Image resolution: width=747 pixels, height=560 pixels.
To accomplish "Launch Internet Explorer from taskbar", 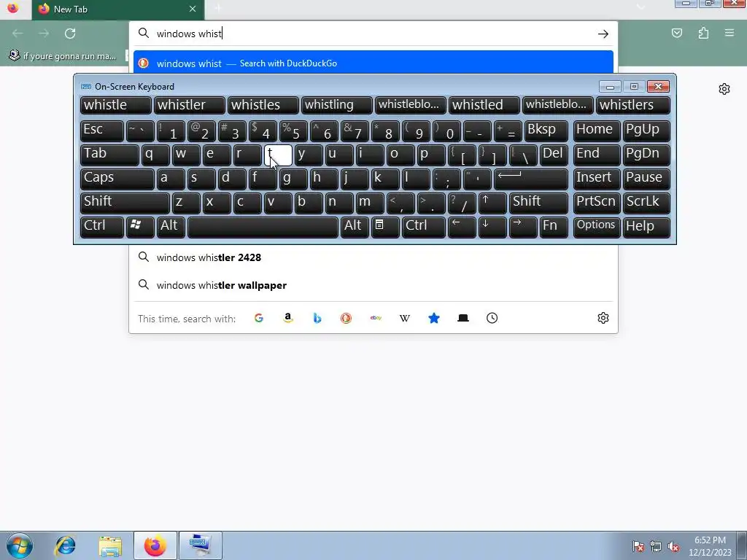I will [65, 545].
